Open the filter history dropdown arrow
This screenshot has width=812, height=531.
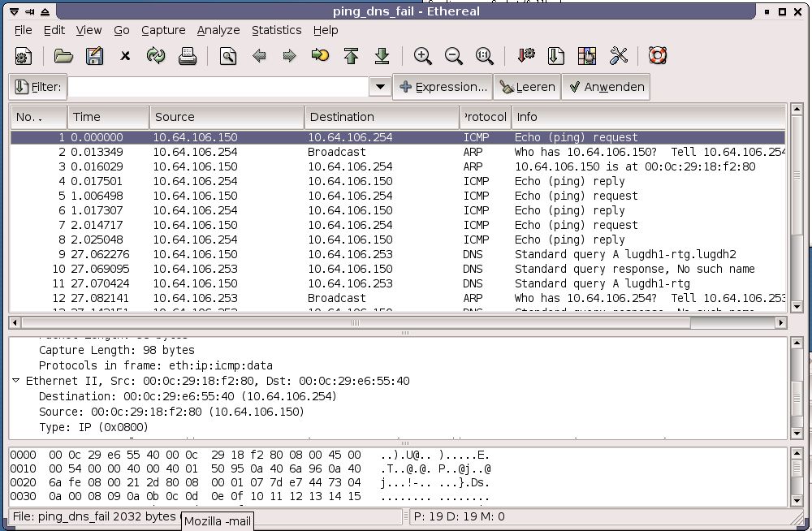click(380, 87)
